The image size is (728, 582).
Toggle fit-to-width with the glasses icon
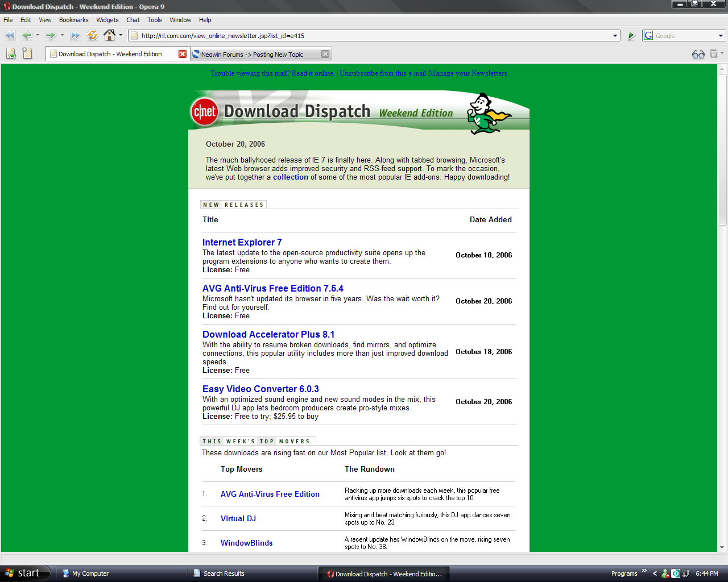click(698, 53)
